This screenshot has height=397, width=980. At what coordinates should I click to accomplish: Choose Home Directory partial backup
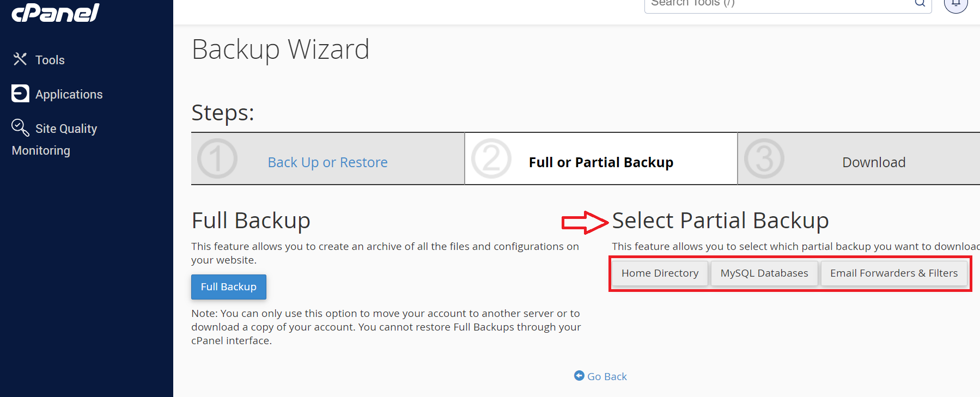[660, 273]
